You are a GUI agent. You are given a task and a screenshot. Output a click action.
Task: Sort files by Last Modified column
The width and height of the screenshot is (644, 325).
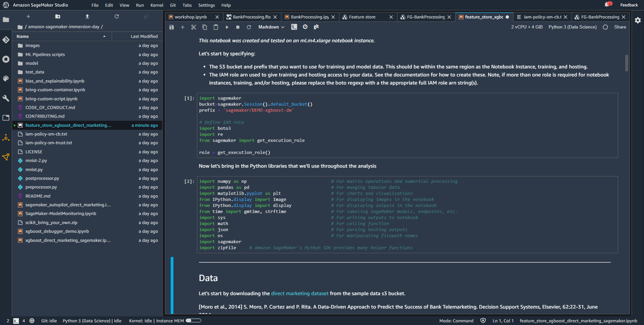137,36
